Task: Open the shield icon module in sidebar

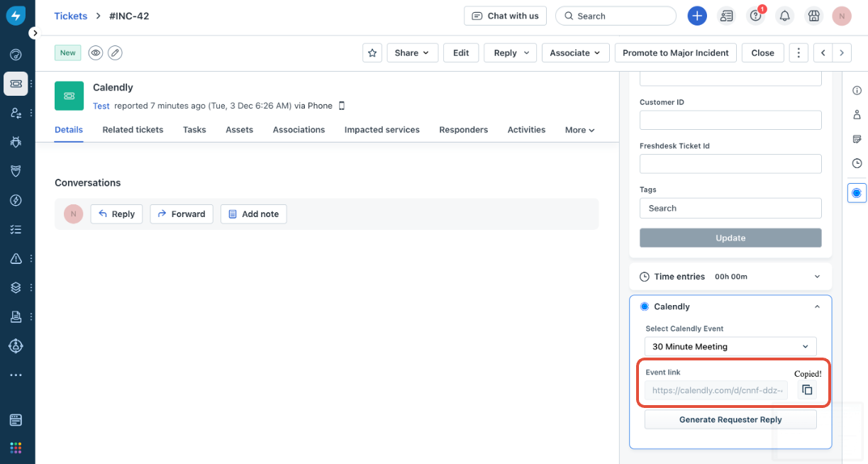Action: coord(16,171)
